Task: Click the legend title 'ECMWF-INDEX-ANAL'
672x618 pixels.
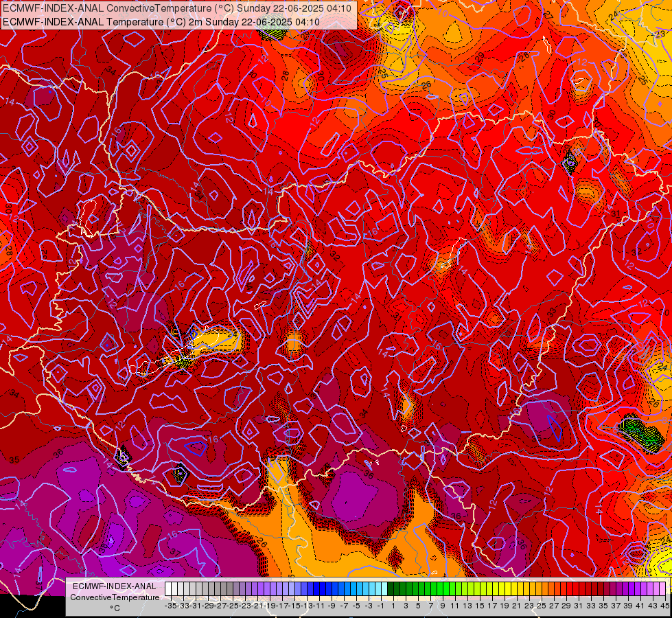Action: pyautogui.click(x=115, y=586)
